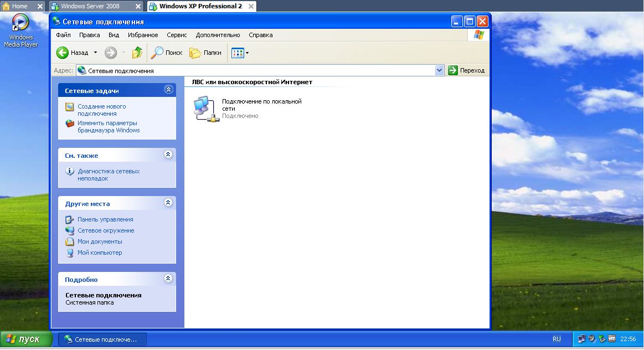This screenshot has height=350, width=644.
Task: Click the network diagnostics info icon
Action: point(70,171)
